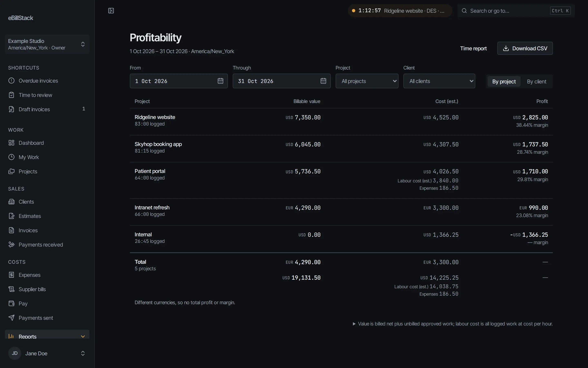The image size is (588, 368).
Task: Collapse the Reports section chevron
Action: [83, 337]
